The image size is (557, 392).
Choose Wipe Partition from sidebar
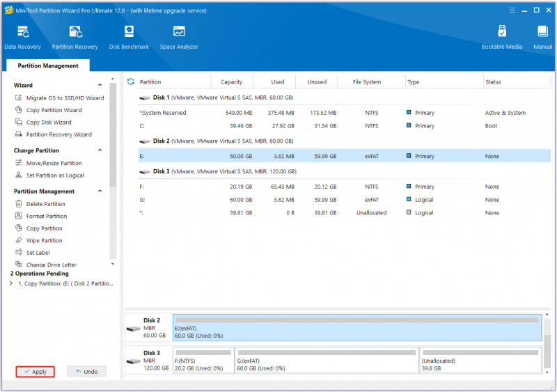pyautogui.click(x=44, y=241)
